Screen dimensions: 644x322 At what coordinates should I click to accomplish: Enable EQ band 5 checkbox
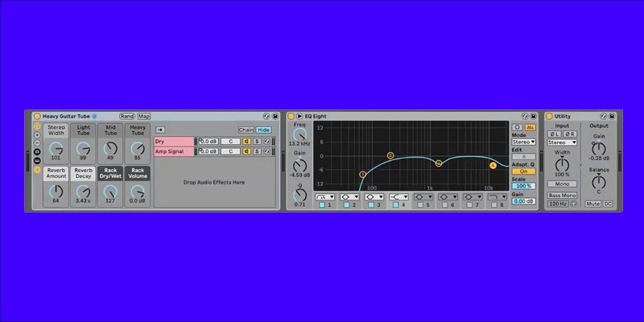pyautogui.click(x=420, y=204)
